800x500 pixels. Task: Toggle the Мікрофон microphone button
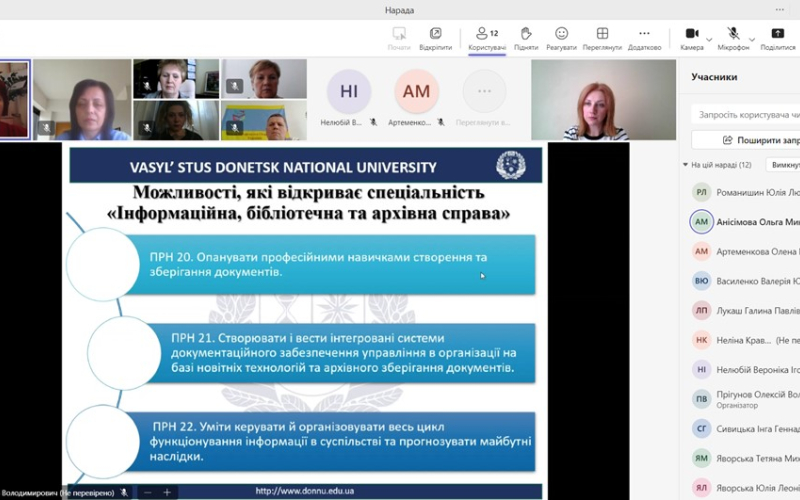click(733, 39)
